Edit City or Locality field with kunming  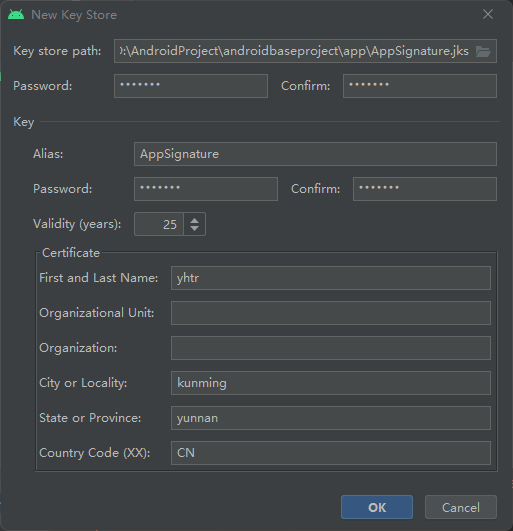click(x=331, y=383)
